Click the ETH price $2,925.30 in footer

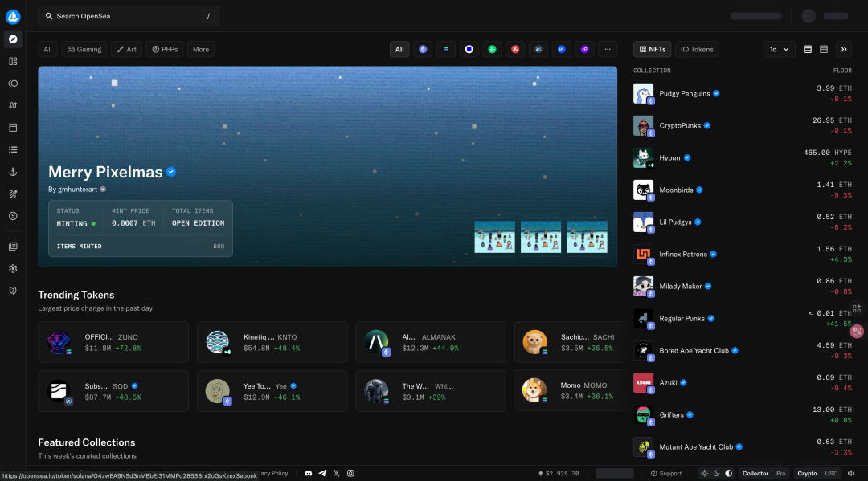(x=559, y=473)
